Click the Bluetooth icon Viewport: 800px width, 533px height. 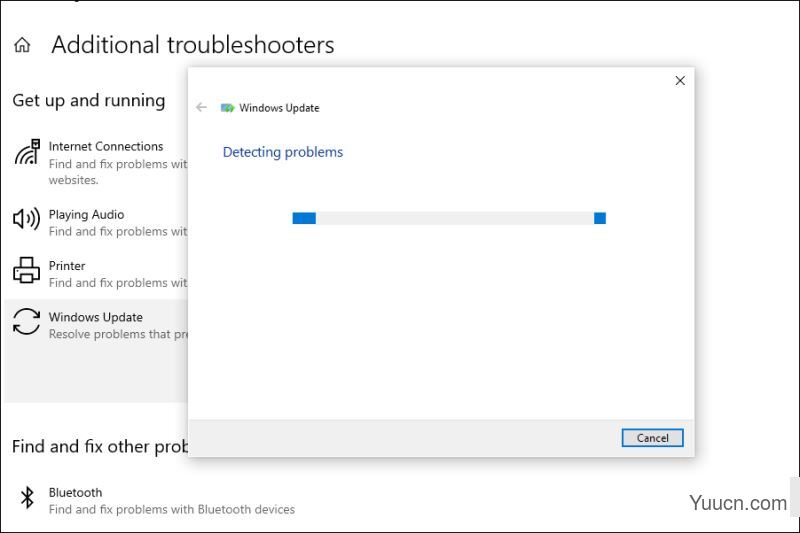(x=27, y=497)
